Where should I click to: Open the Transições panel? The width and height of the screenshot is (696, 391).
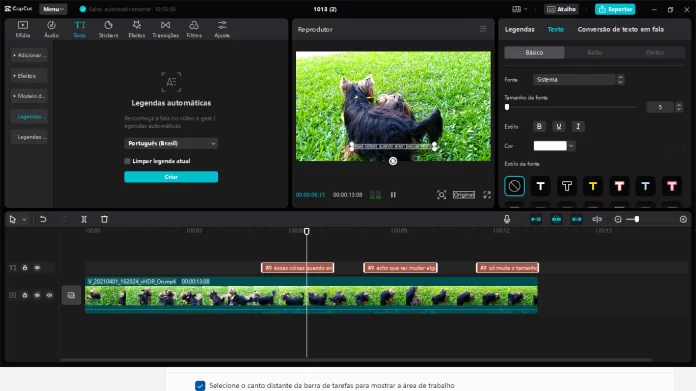click(165, 29)
